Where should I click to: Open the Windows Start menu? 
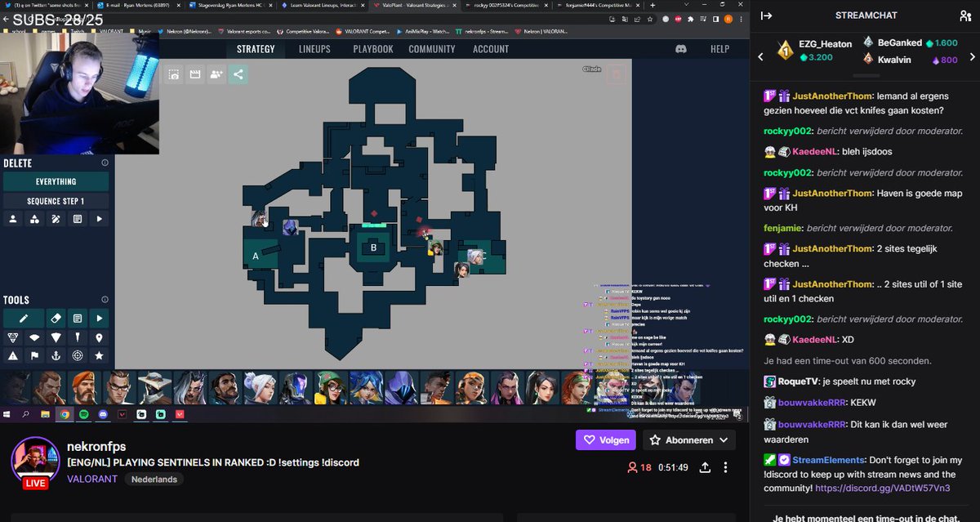tap(7, 414)
